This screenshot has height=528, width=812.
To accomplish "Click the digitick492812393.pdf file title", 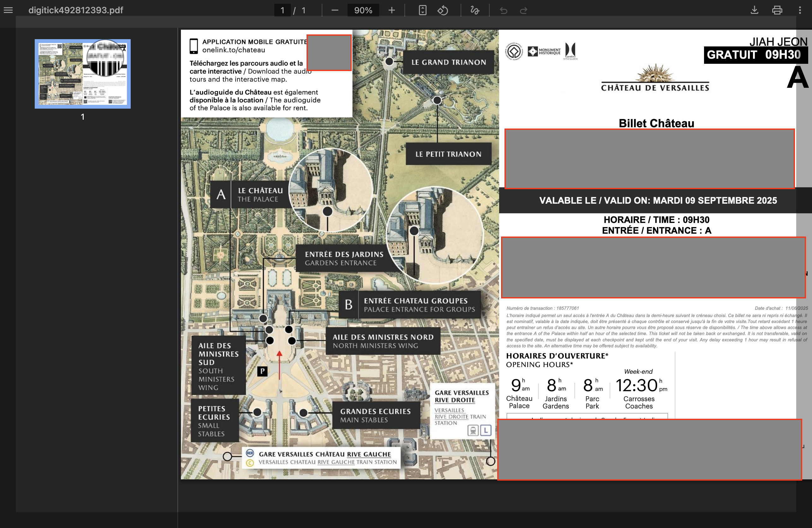I will click(x=76, y=10).
